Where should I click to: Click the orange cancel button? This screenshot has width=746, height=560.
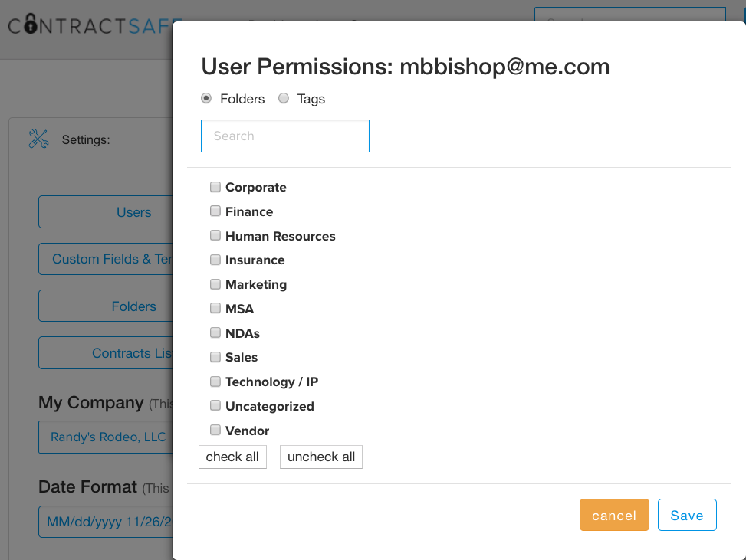(x=614, y=515)
